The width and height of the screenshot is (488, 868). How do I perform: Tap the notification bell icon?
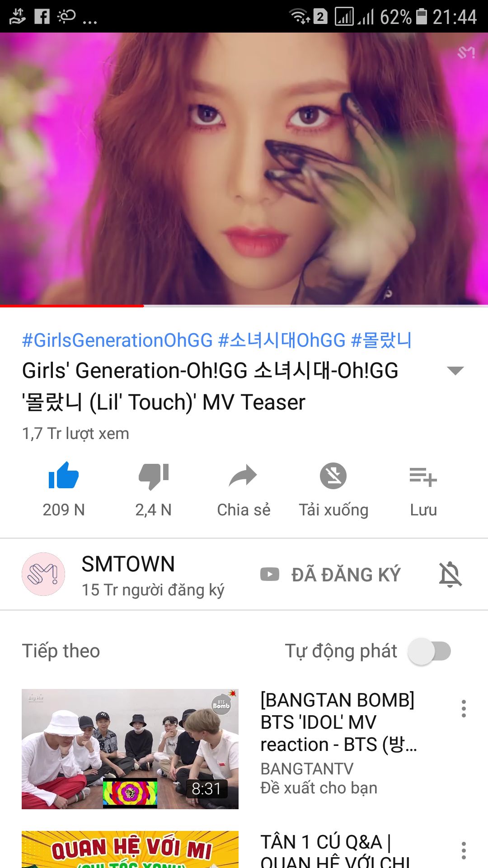450,575
